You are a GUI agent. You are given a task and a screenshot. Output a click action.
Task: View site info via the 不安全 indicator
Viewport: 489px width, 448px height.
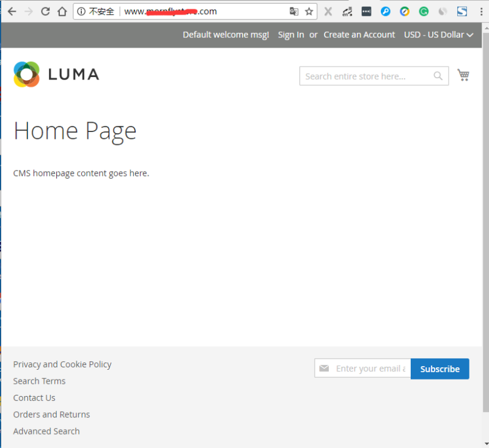[96, 12]
